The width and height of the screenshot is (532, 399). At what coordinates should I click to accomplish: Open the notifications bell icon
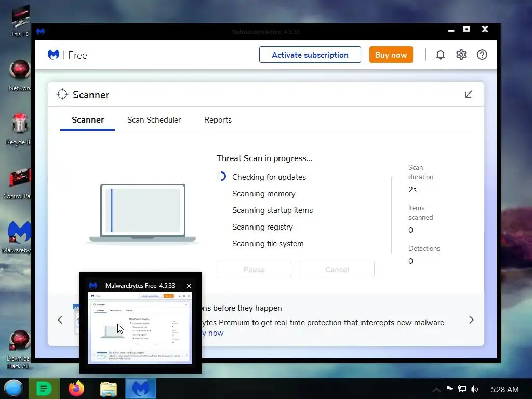coord(440,55)
